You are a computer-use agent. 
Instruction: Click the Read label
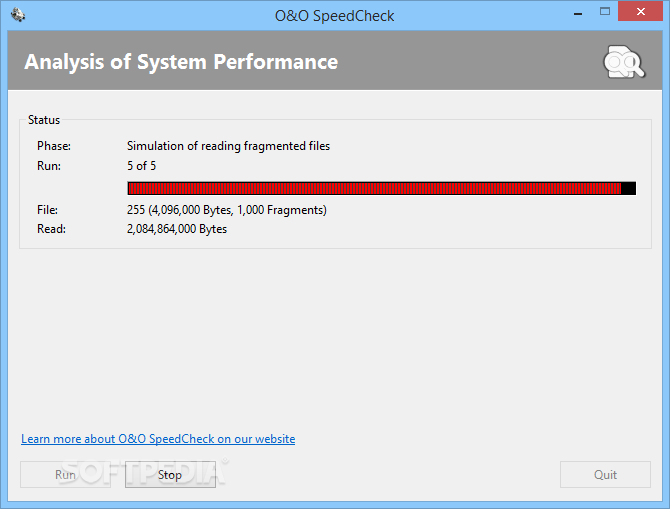point(51,229)
